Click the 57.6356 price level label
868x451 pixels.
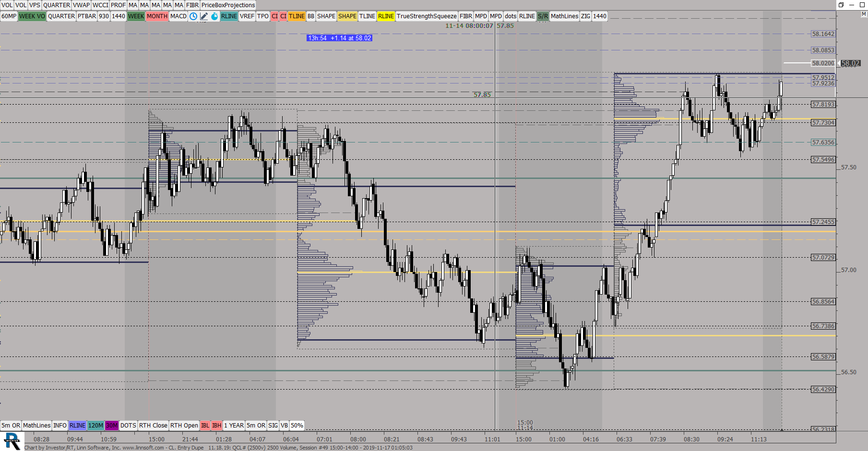823,142
